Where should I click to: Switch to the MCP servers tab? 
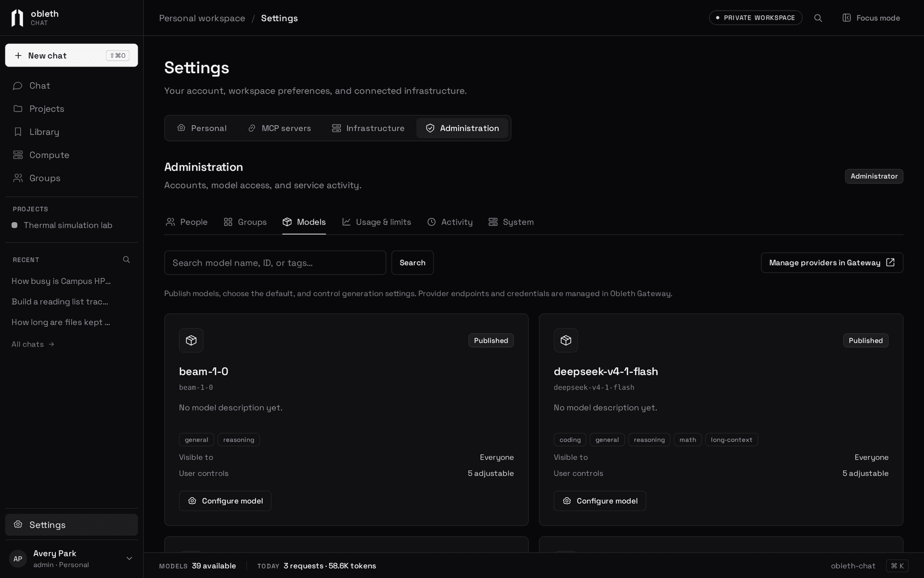click(279, 128)
